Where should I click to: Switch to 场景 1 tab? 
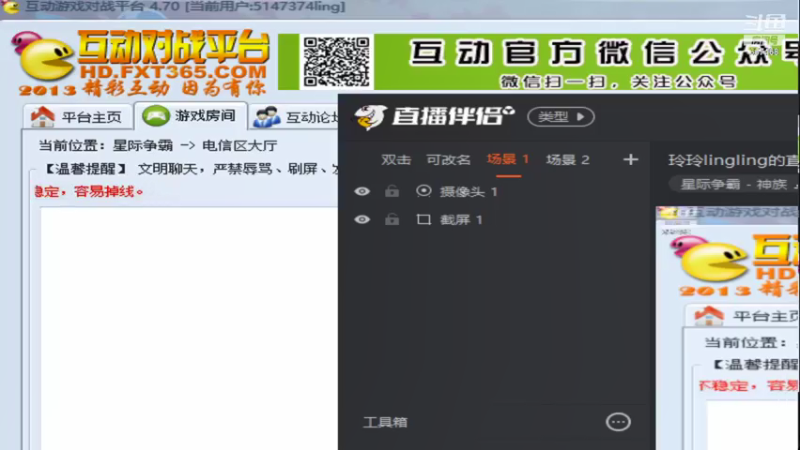pyautogui.click(x=508, y=160)
